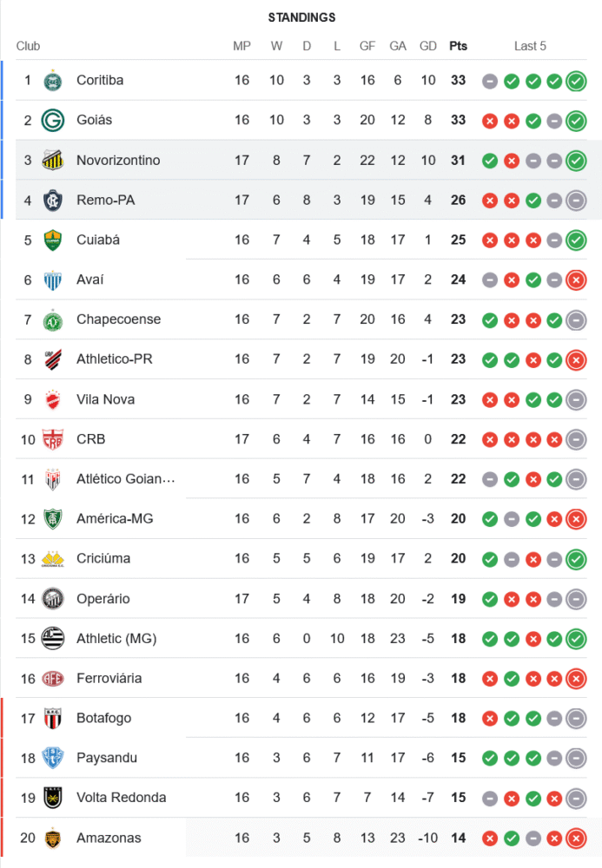Click the Novorizontino club crest
602x868 pixels.
(x=53, y=161)
